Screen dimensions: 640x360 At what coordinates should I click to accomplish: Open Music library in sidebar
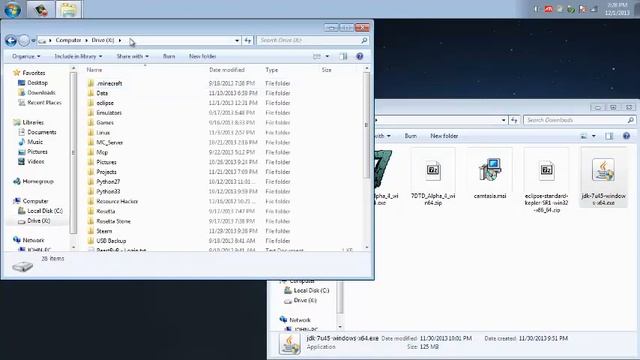tap(35, 142)
